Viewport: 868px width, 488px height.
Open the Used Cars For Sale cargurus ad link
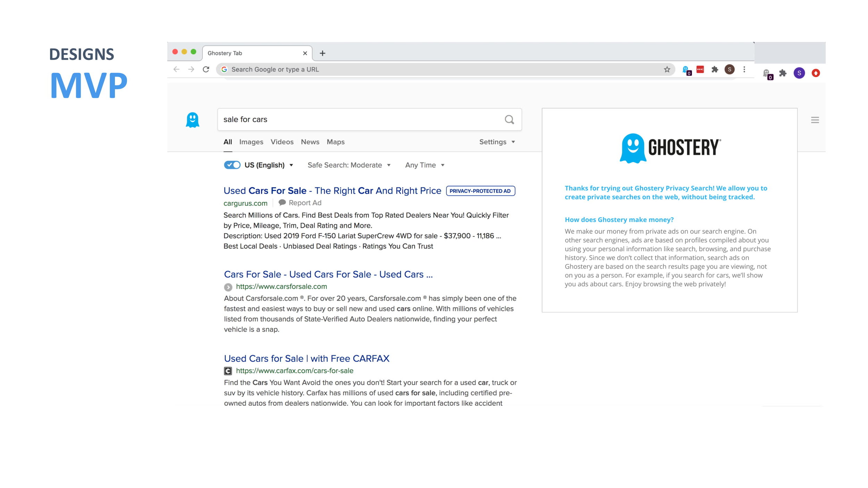332,191
